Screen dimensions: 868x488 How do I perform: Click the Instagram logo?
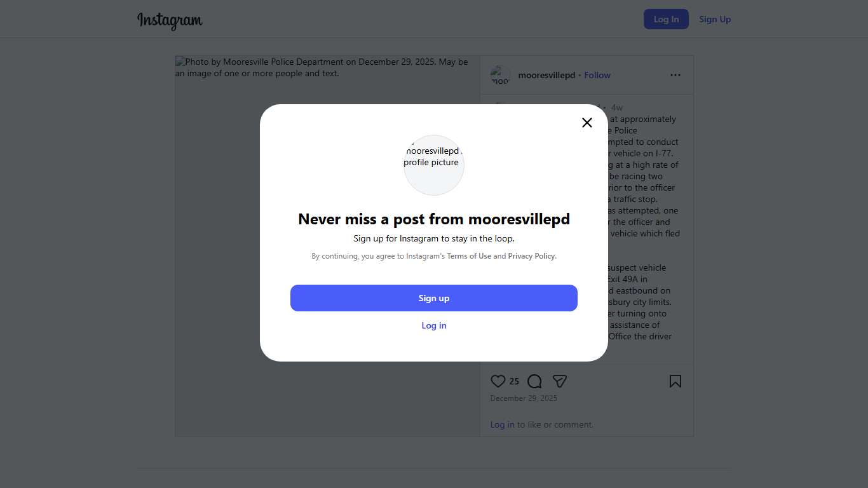170,20
